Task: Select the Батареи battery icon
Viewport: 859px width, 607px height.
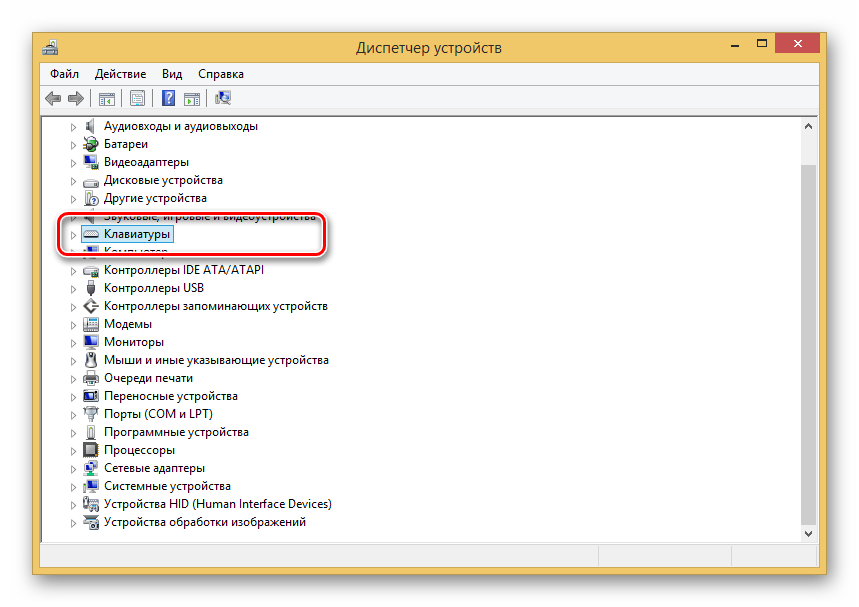Action: 91,144
